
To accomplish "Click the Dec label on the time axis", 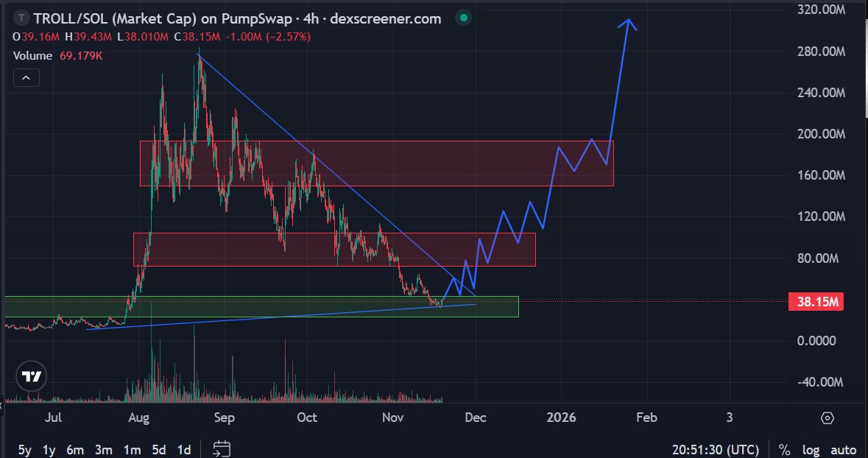I will pyautogui.click(x=475, y=418).
